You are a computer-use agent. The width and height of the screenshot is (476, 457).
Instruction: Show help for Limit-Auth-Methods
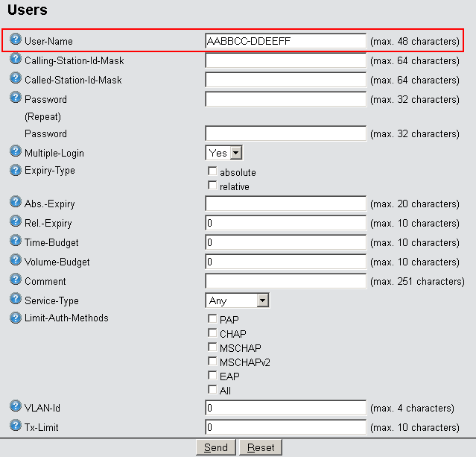point(16,318)
